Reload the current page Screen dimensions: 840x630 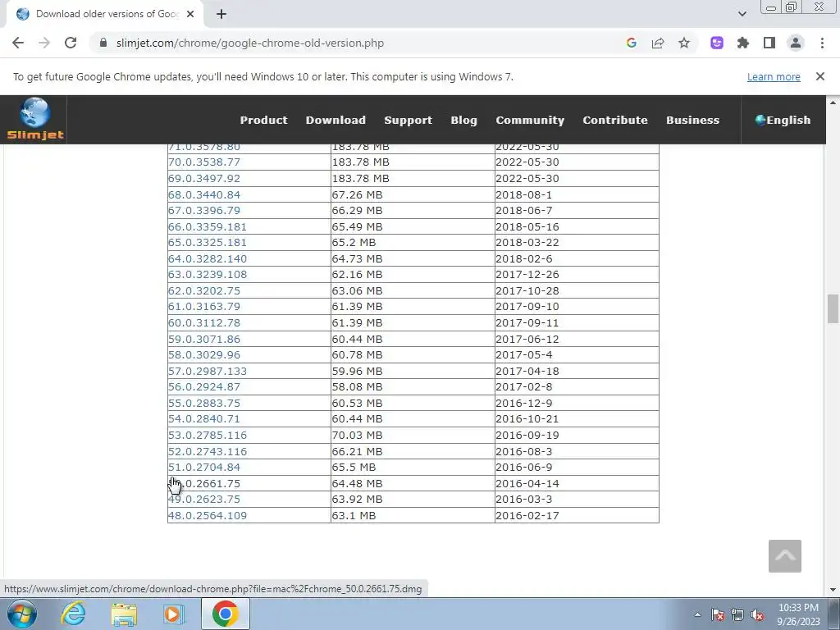pyautogui.click(x=71, y=43)
